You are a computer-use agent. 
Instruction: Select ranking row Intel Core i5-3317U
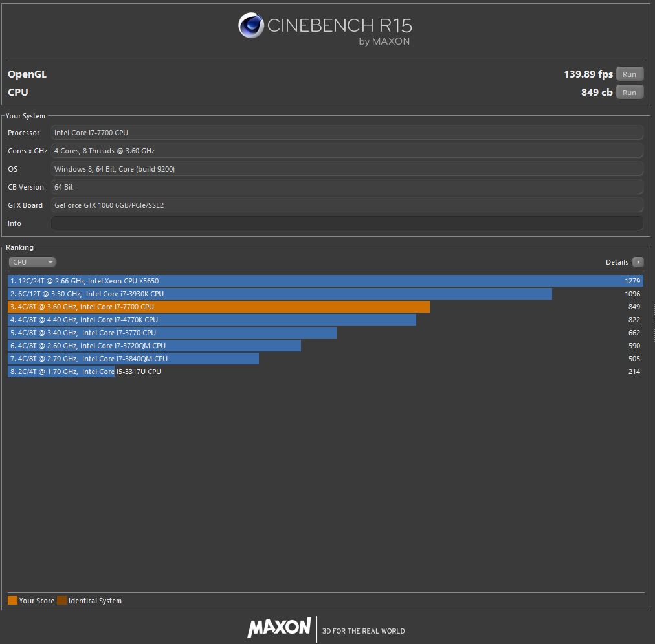[326, 372]
